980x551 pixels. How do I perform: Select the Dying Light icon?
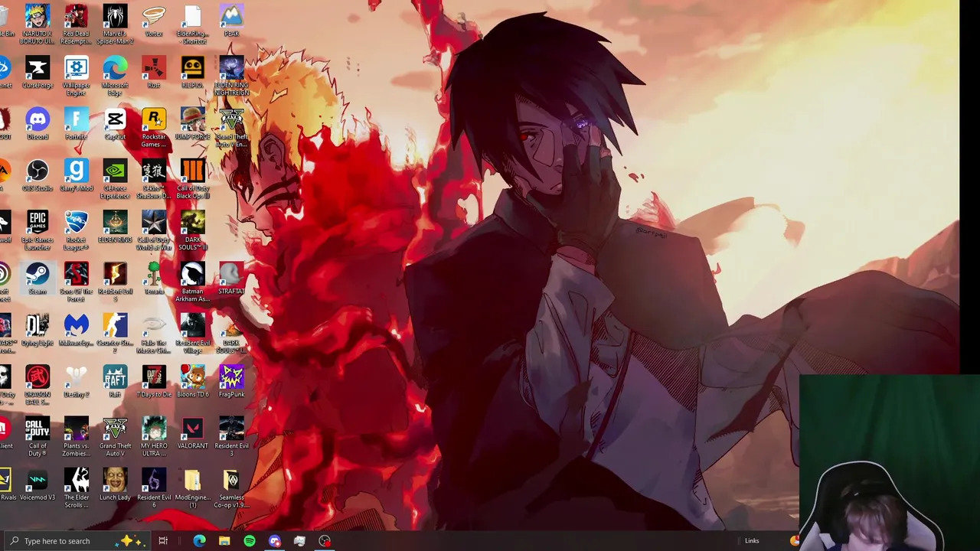[x=37, y=330]
